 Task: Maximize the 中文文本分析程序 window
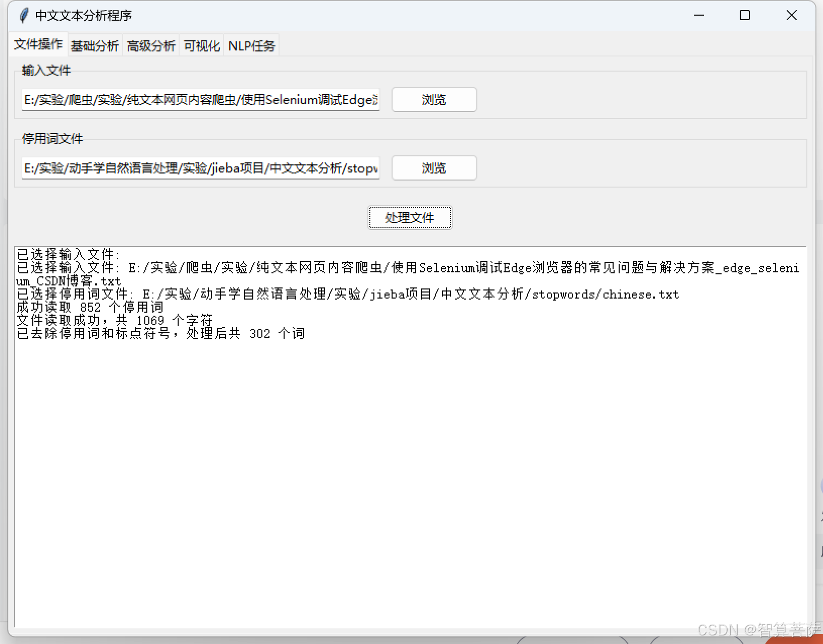[745, 16]
